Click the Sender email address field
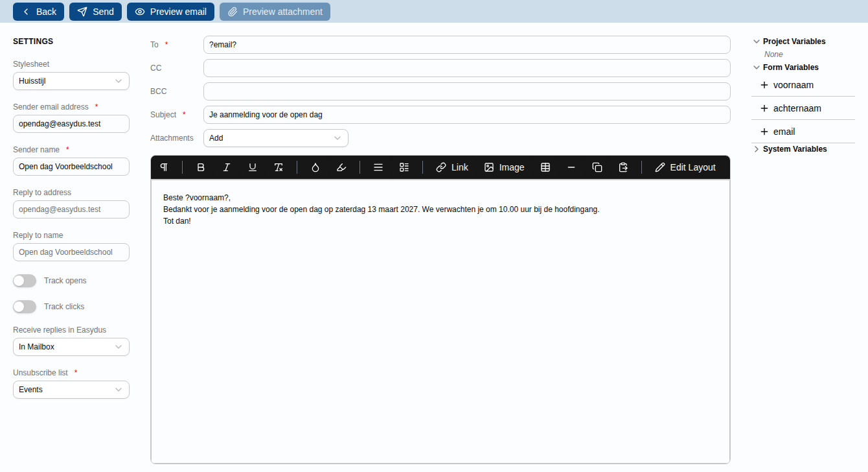The image size is (868, 472). 71,124
